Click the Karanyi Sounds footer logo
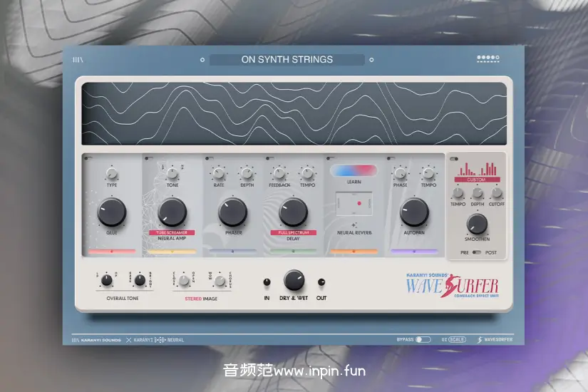588x392 pixels. 96,340
